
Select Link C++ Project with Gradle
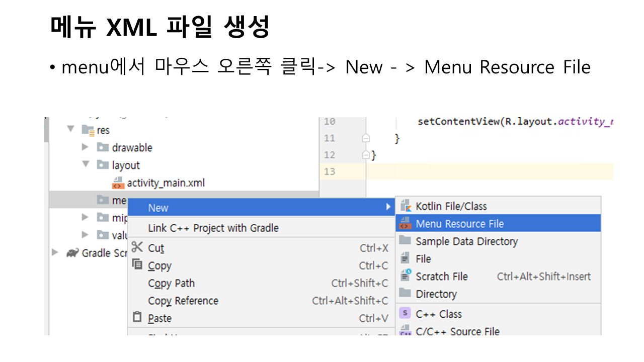click(x=213, y=228)
